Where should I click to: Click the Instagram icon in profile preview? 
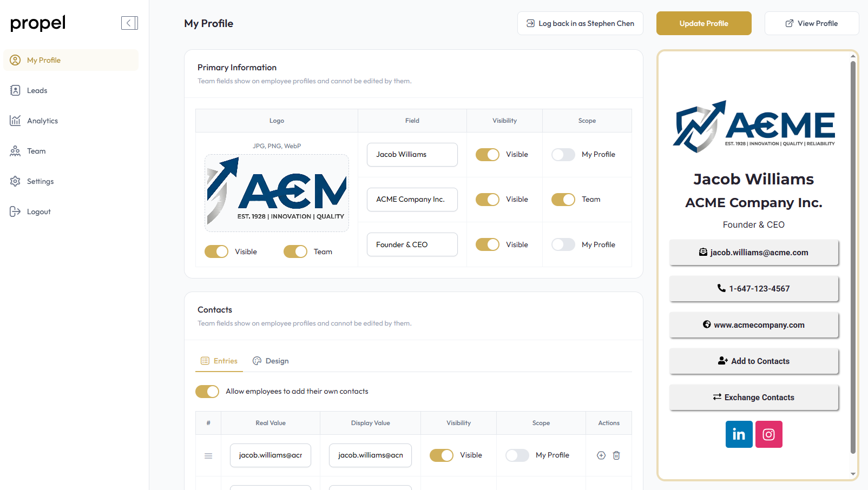click(768, 434)
